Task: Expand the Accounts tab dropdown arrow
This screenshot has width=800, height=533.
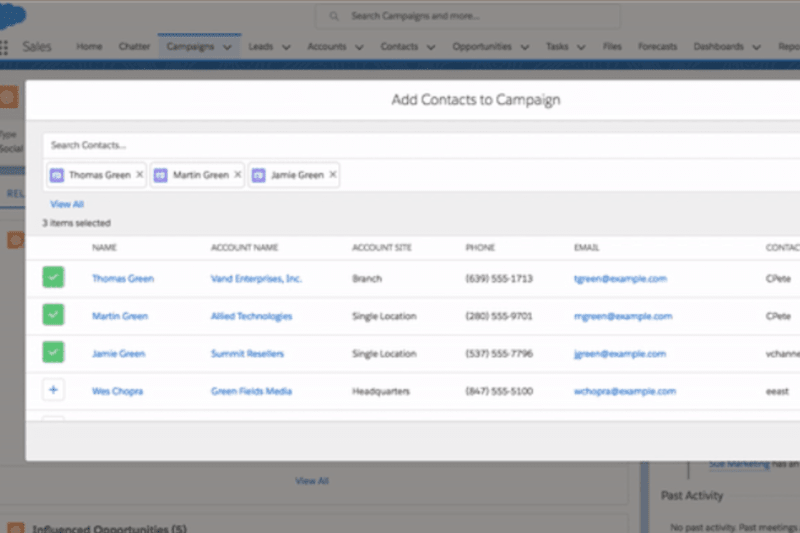Action: [x=359, y=47]
